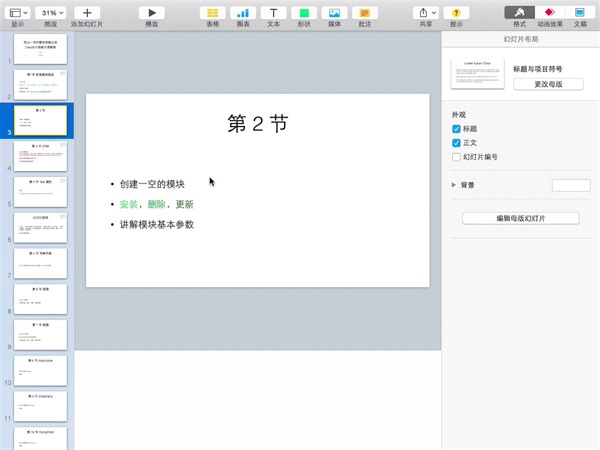Click the green word 安装
Viewport: 600px width, 450px height.
(x=129, y=204)
